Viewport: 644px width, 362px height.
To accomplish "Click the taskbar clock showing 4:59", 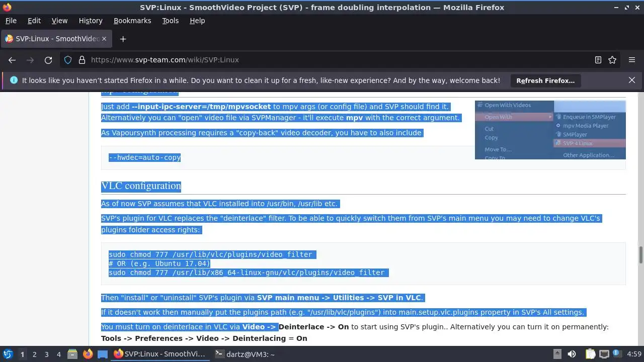I will 634,354.
